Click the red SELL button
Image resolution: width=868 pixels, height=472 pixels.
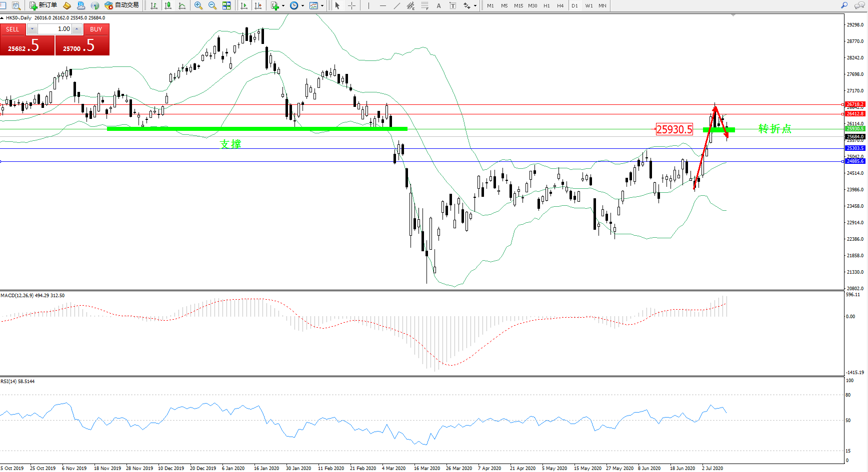click(13, 29)
